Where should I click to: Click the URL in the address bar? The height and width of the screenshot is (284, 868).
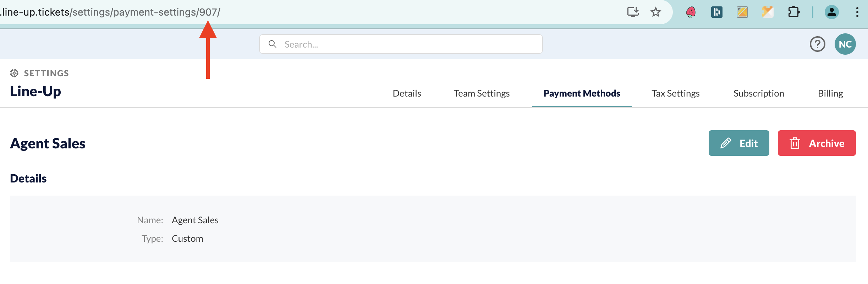tap(110, 12)
